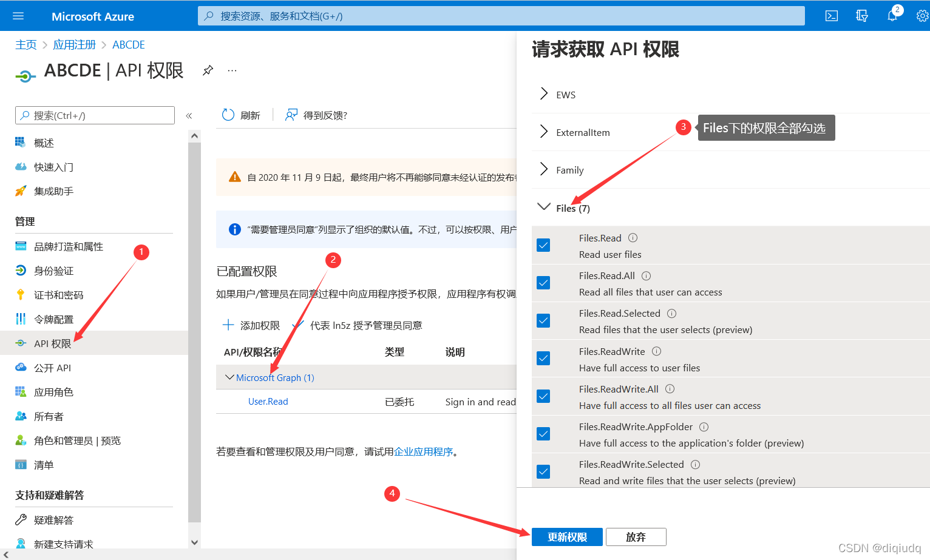Click the global search box in header
The width and height of the screenshot is (930, 560).
[x=501, y=16]
